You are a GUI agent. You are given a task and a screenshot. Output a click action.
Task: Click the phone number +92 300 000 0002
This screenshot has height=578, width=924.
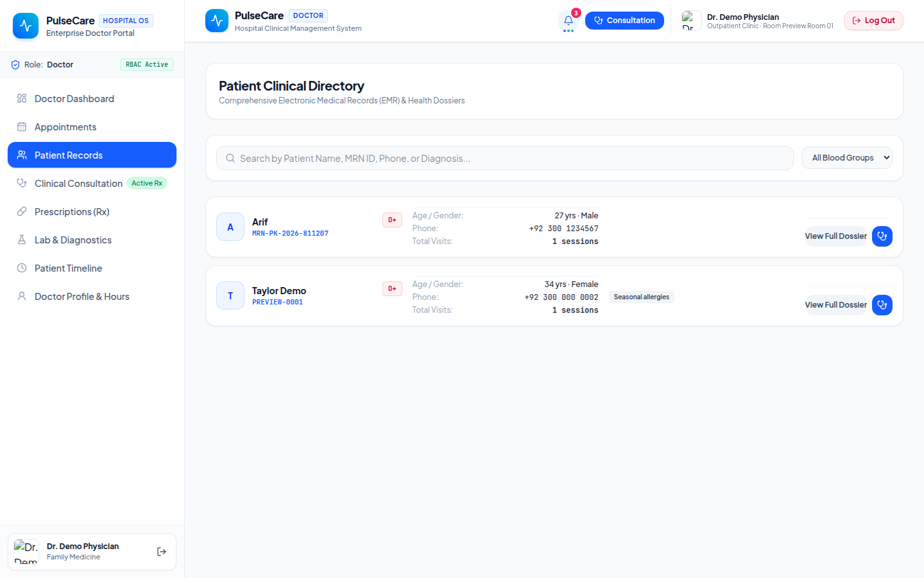[x=561, y=297]
